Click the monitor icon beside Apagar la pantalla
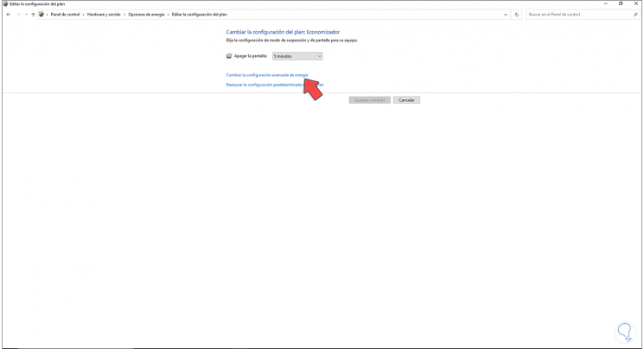The height and width of the screenshot is (349, 644). coord(229,56)
